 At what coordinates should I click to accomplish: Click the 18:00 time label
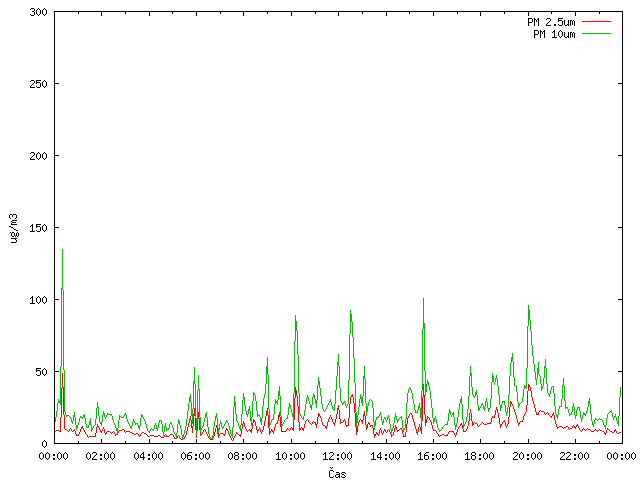pyautogui.click(x=480, y=456)
